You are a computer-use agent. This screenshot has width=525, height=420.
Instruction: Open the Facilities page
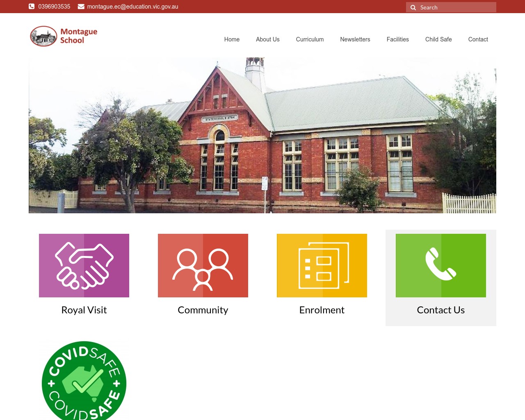(x=397, y=39)
